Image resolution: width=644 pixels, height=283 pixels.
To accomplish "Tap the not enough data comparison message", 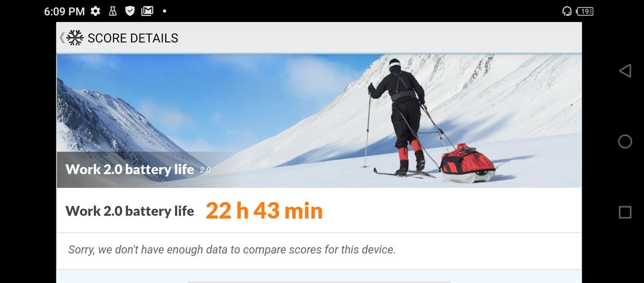I will [x=232, y=250].
